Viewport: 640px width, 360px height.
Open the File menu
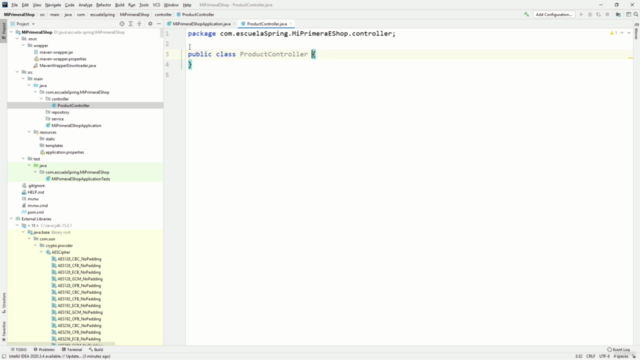pyautogui.click(x=14, y=5)
